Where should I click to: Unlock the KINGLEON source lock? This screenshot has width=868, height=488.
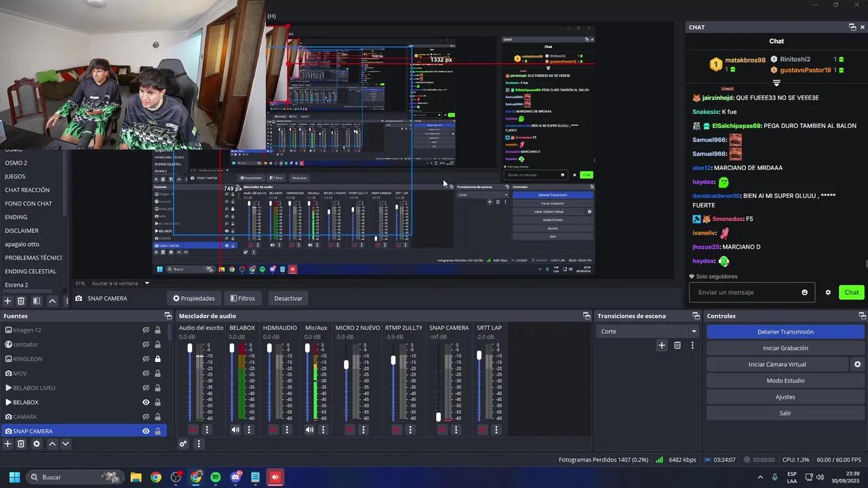(x=157, y=359)
